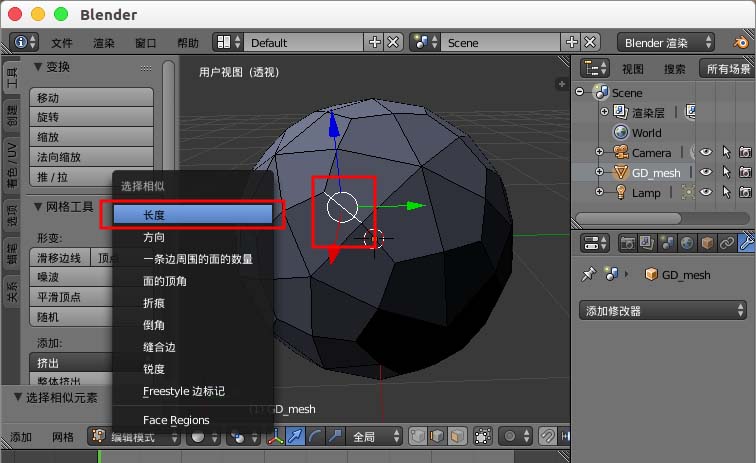
Task: Toggle the translate manipulator arrow
Action: click(295, 436)
